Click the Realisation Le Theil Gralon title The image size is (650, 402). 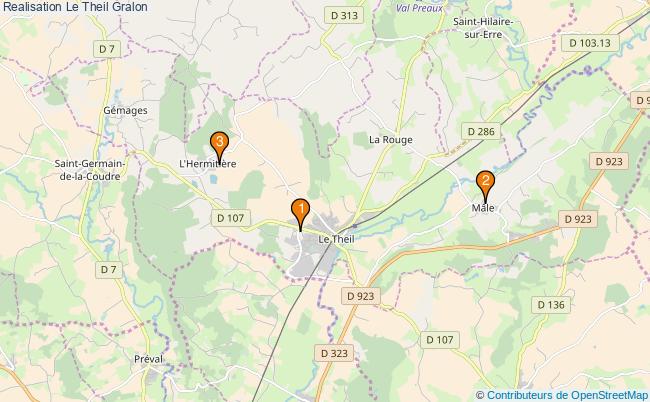75,7
